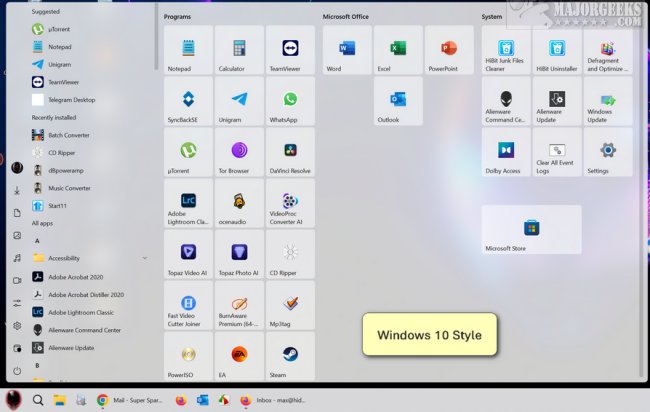Launch the EA tile
Screen dimensions: 650x412
click(x=239, y=356)
